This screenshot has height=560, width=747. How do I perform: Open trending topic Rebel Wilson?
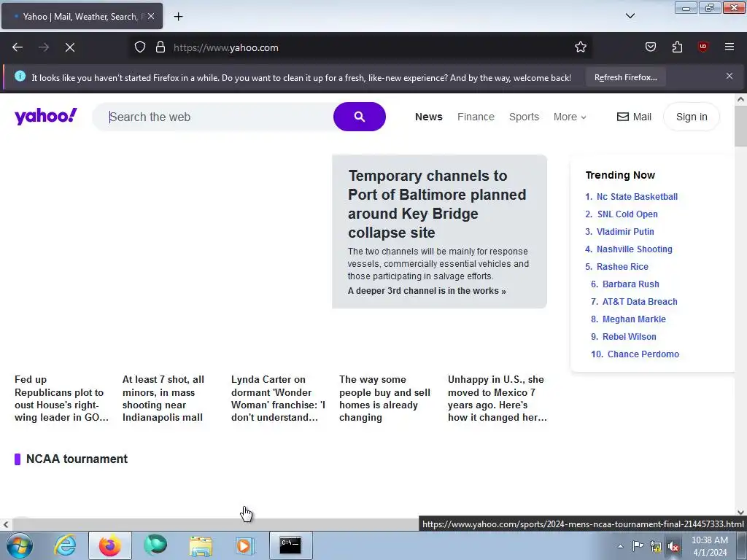tap(630, 337)
